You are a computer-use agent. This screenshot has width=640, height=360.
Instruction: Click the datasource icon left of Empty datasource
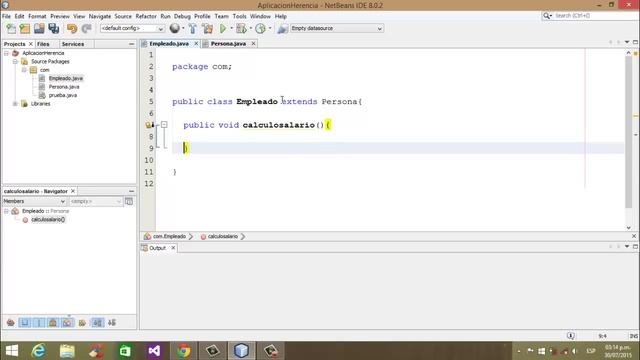pyautogui.click(x=282, y=28)
